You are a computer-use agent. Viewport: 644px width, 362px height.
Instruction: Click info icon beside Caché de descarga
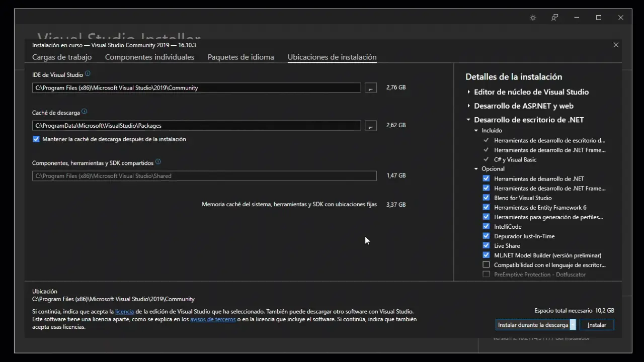point(84,112)
